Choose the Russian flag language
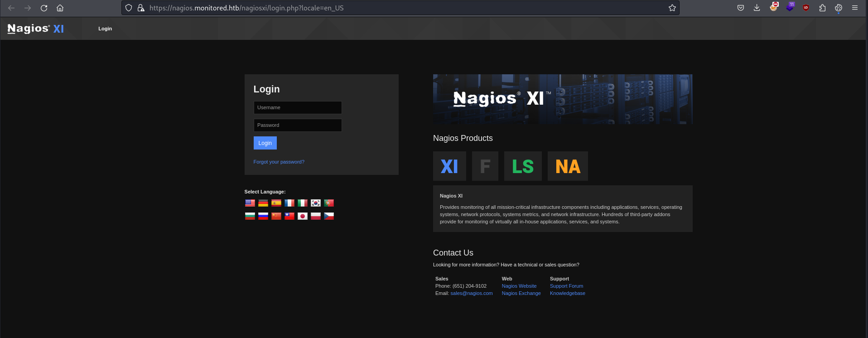This screenshot has width=868, height=338. pos(263,216)
